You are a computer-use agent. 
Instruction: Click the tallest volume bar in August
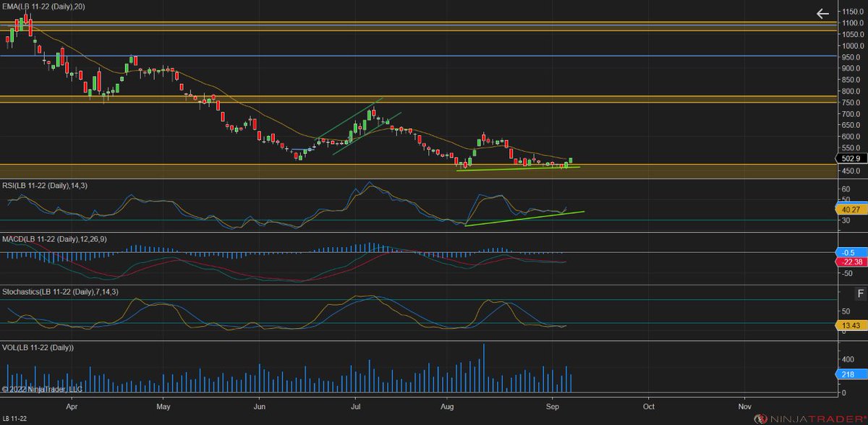(482, 369)
